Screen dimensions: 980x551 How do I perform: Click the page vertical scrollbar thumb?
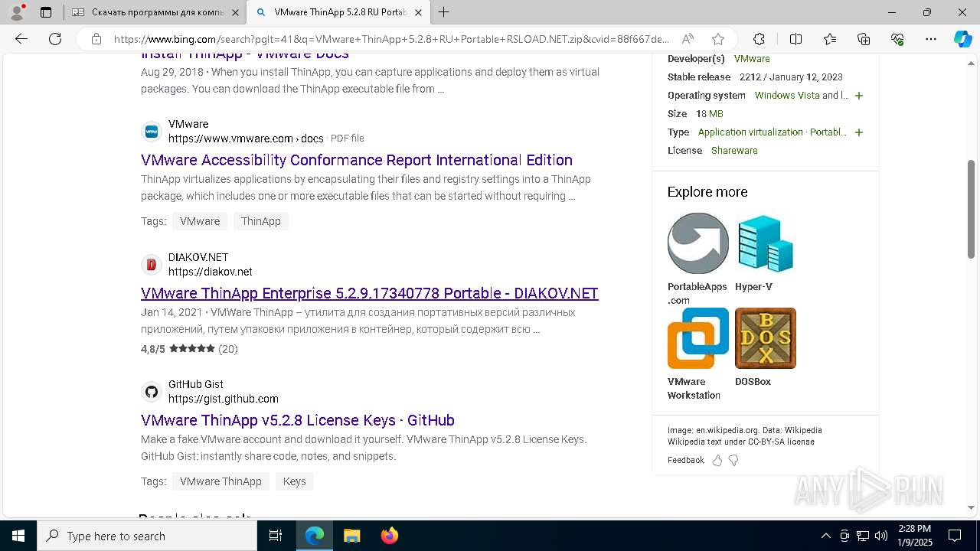point(972,209)
